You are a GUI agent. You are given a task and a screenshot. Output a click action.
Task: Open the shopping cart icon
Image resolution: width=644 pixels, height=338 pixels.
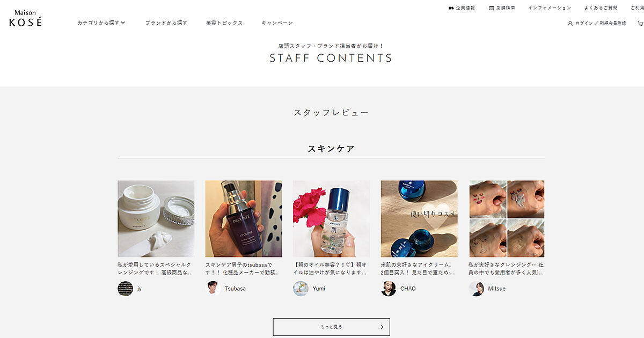pyautogui.click(x=640, y=23)
